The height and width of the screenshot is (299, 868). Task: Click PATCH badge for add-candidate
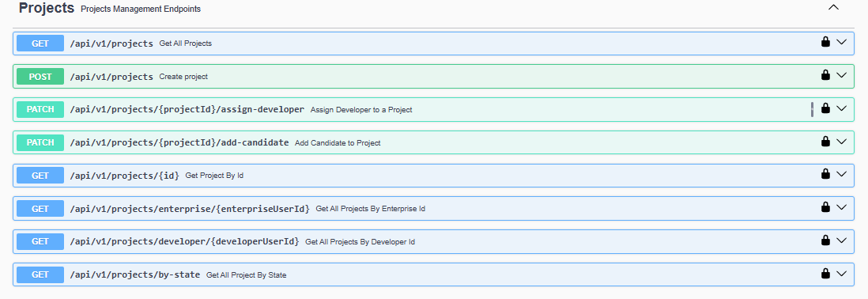coord(40,143)
